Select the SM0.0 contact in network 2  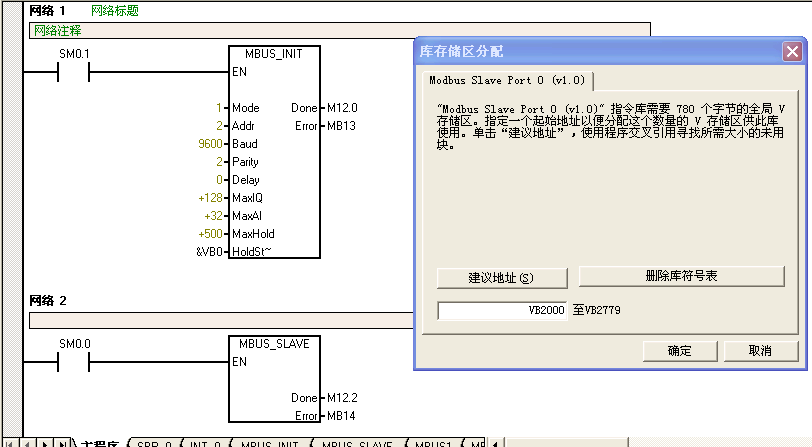pyautogui.click(x=74, y=362)
